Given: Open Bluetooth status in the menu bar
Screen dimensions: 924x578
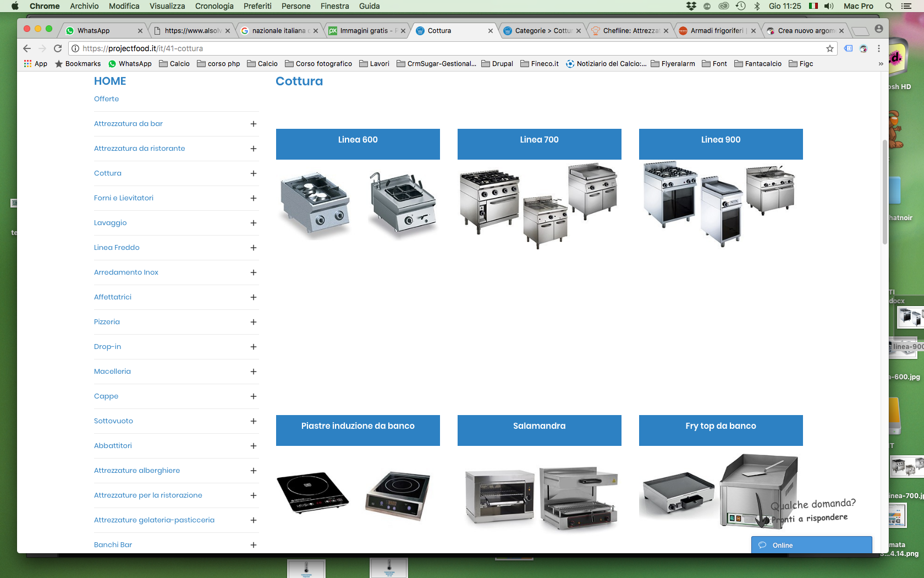Looking at the screenshot, I should point(757,6).
